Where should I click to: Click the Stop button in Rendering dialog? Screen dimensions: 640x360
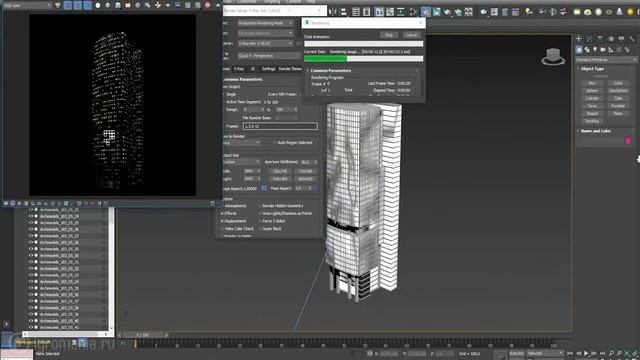click(389, 35)
